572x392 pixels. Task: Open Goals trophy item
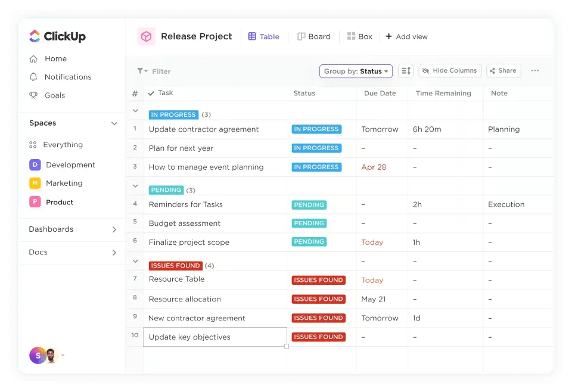click(x=47, y=95)
